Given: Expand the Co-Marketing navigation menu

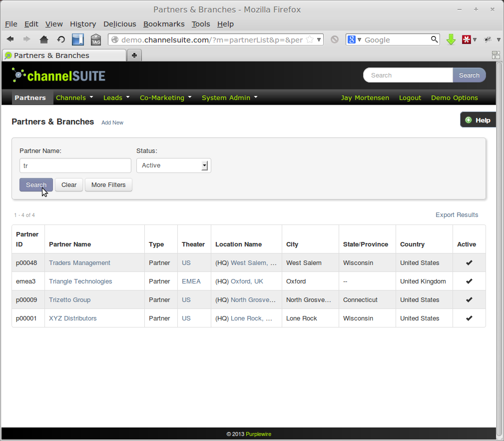Looking at the screenshot, I should [165, 97].
